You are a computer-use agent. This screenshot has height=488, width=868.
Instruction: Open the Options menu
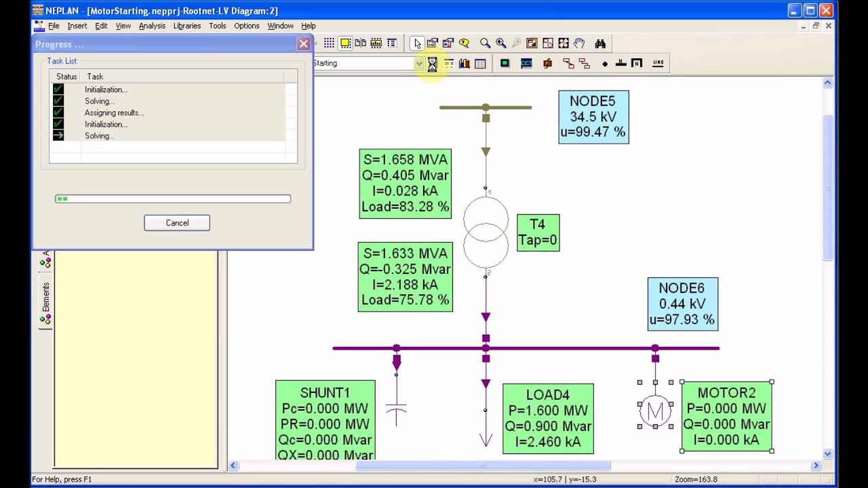[246, 26]
